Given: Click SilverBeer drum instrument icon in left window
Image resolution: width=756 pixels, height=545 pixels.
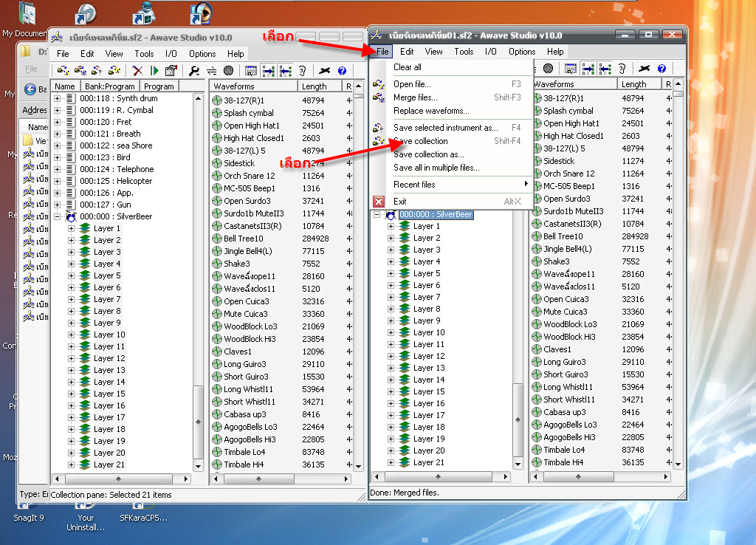Looking at the screenshot, I should point(70,216).
